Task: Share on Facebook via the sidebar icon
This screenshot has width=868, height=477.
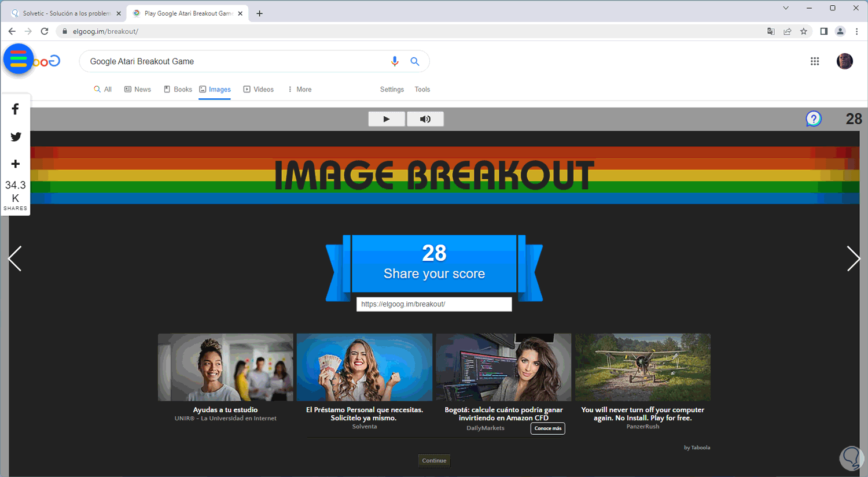Action: [16, 109]
